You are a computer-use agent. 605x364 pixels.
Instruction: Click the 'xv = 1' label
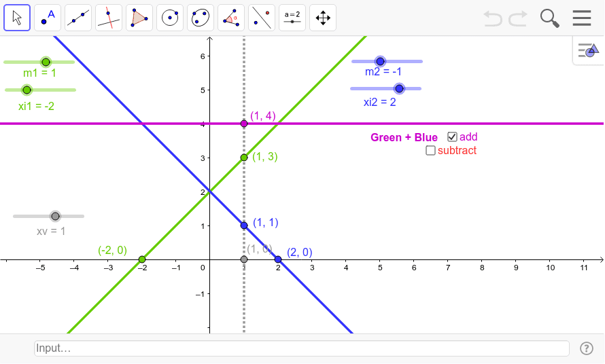pyautogui.click(x=51, y=232)
